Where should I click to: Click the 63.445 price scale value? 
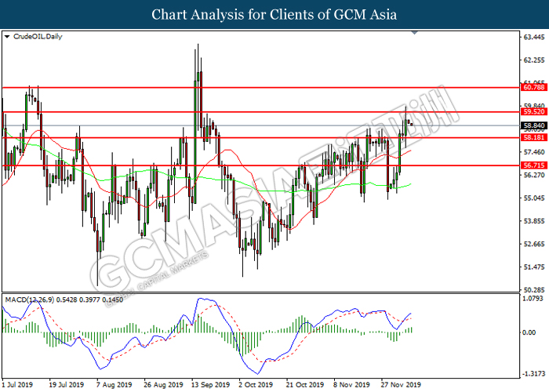click(534, 37)
